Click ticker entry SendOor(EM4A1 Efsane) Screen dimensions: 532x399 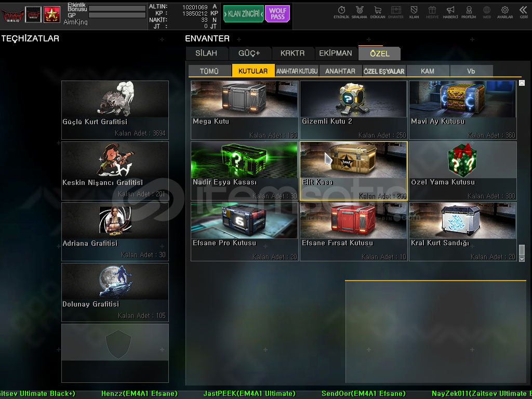(363, 394)
